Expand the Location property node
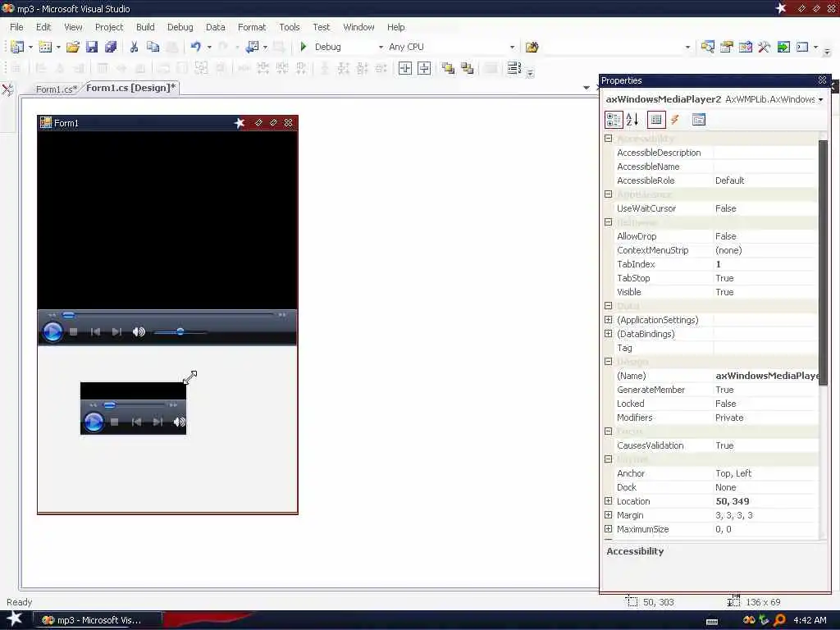The image size is (840, 630). (608, 501)
